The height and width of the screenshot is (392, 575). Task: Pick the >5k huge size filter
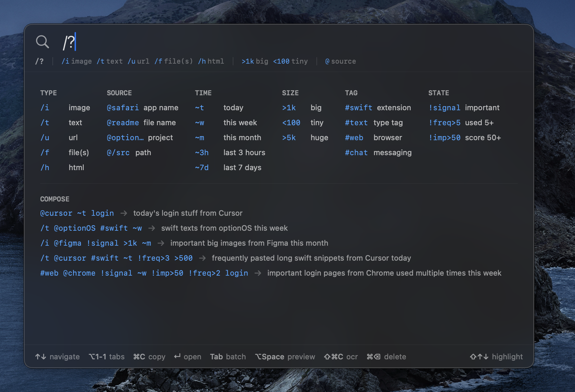coord(289,138)
